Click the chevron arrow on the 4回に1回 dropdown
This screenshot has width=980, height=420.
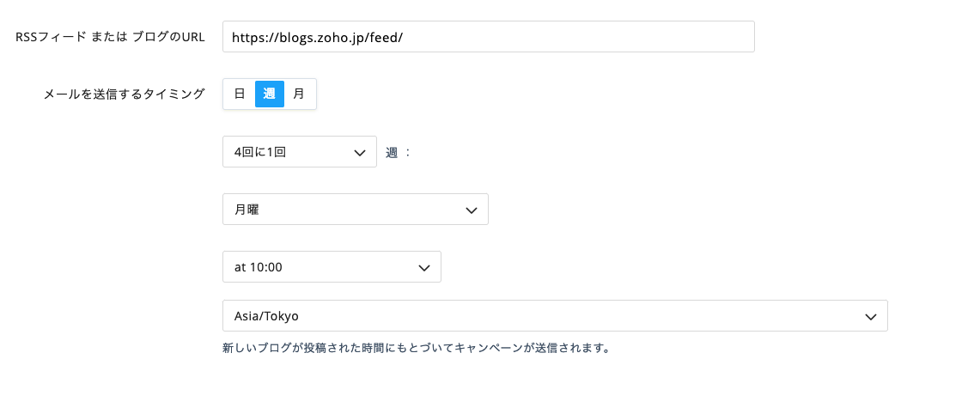360,153
